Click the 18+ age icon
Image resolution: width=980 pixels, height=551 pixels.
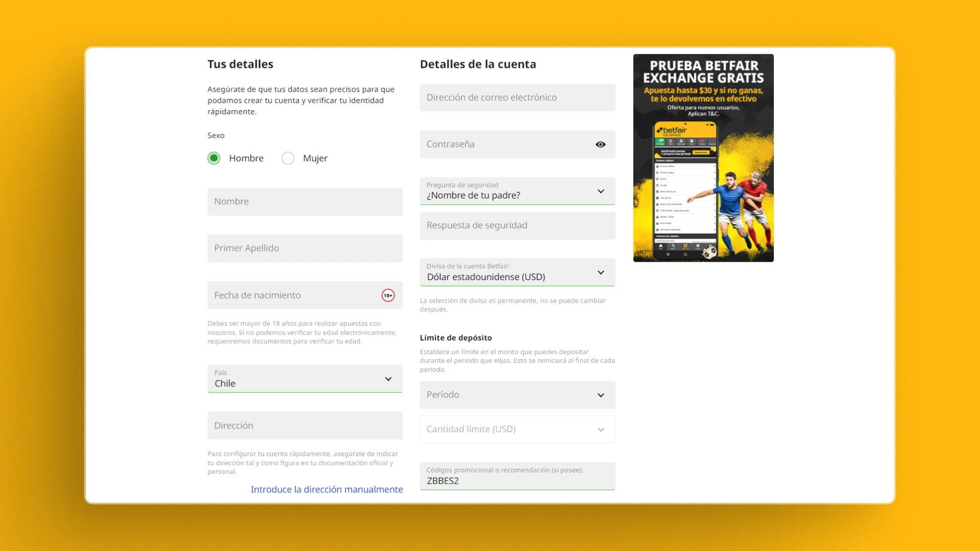click(388, 295)
